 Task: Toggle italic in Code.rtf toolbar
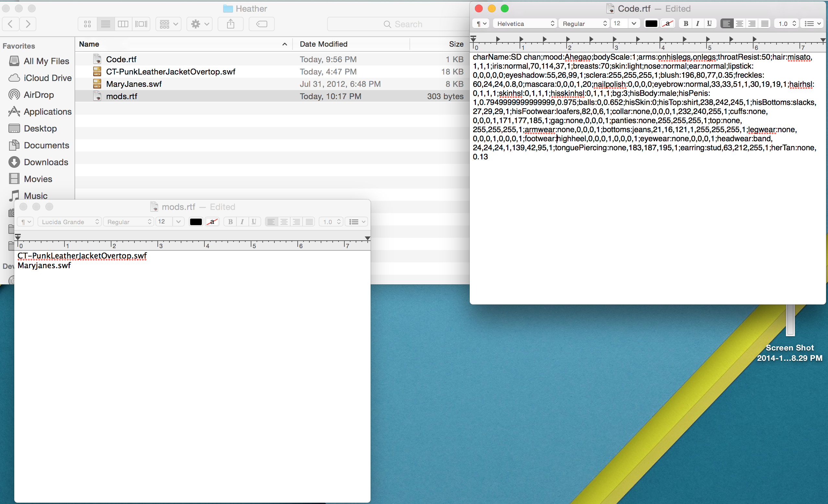tap(698, 24)
